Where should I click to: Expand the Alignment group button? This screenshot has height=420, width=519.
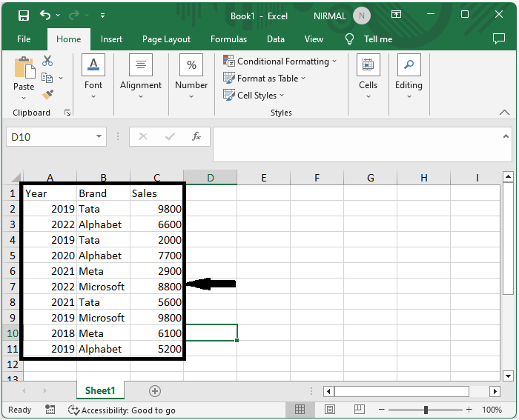141,77
